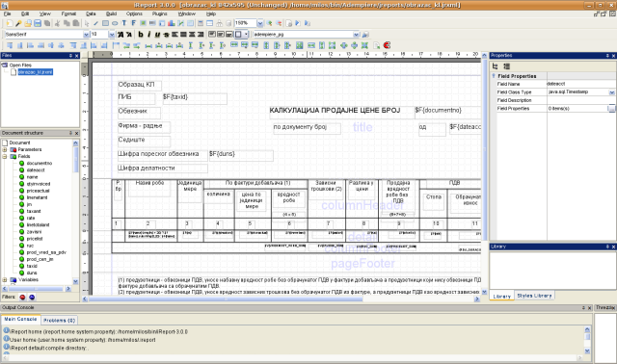Select the text field F tool

click(x=133, y=23)
